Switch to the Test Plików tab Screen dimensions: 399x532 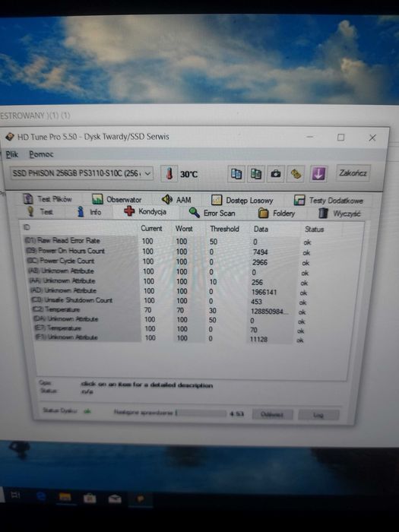tap(48, 199)
